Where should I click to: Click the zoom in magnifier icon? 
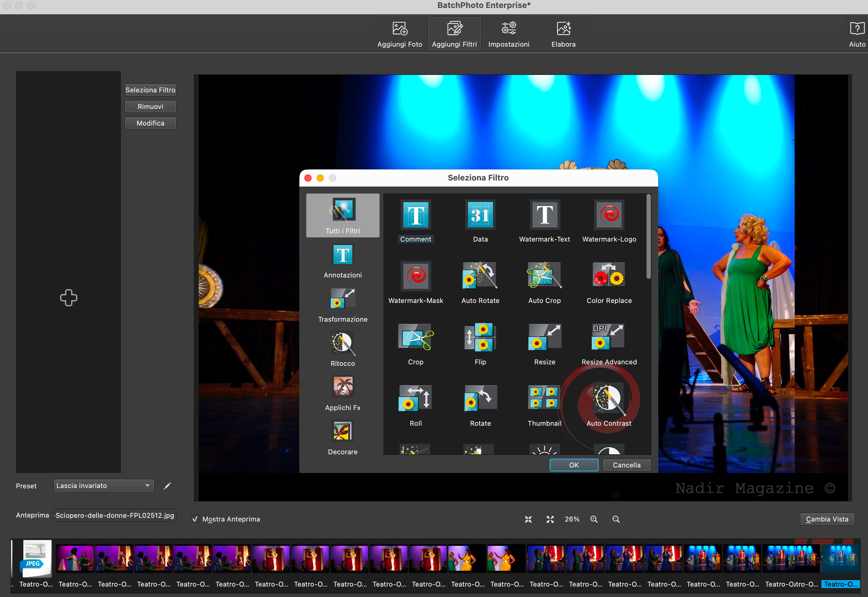(x=594, y=519)
